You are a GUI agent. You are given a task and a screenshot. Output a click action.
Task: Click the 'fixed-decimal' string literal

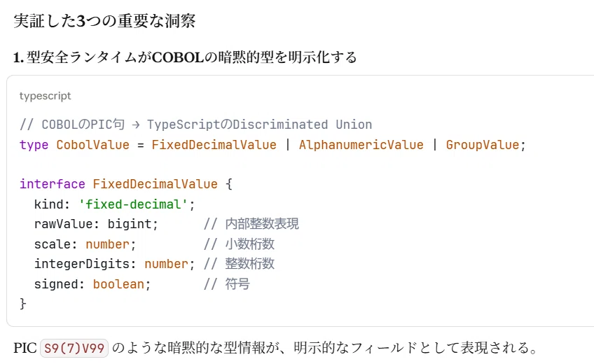point(133,204)
